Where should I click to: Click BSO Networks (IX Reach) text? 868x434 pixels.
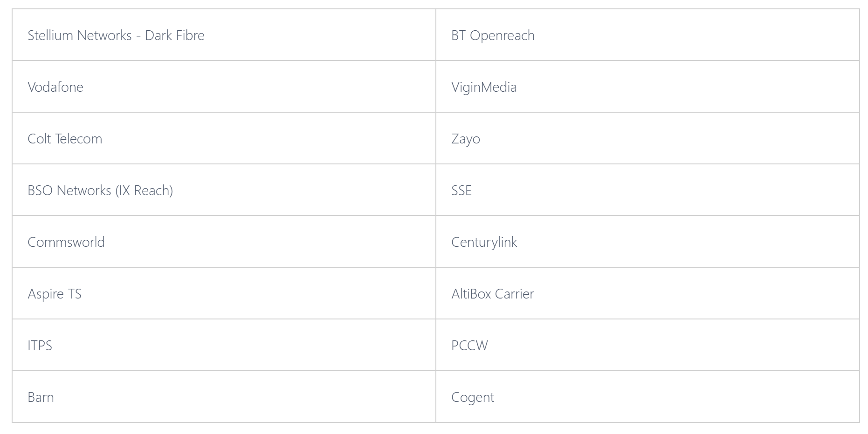100,190
